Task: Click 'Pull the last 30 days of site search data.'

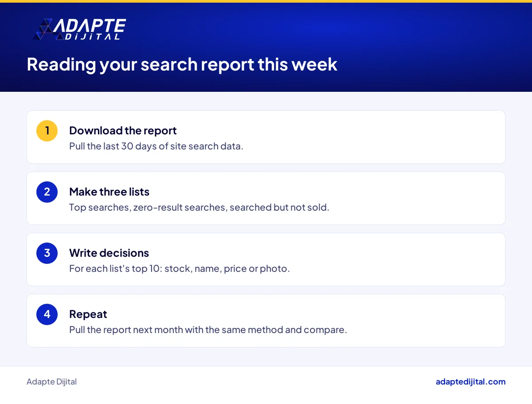Action: click(156, 146)
